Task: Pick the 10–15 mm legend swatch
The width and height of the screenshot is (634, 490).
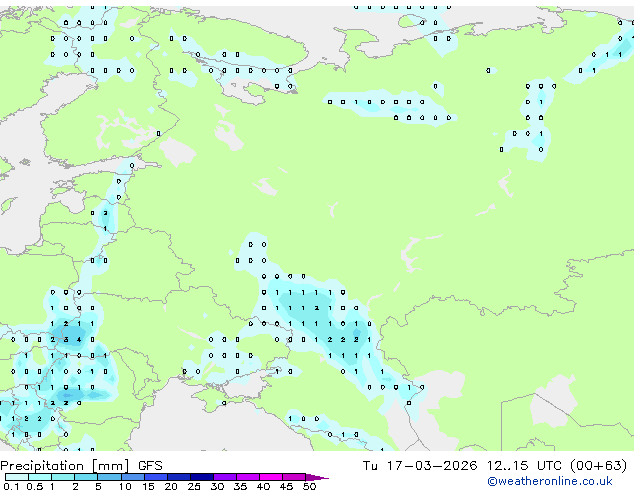Action: (x=132, y=477)
